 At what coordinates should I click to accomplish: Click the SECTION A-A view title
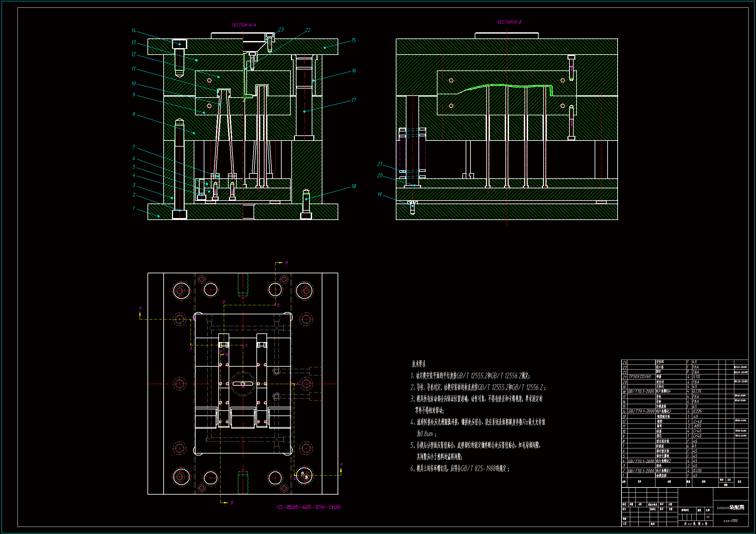pos(244,25)
